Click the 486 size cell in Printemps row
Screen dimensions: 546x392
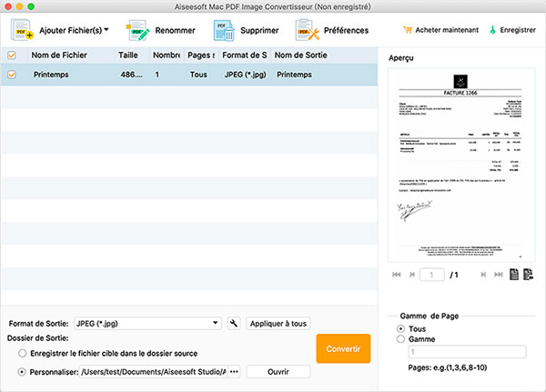tap(132, 75)
